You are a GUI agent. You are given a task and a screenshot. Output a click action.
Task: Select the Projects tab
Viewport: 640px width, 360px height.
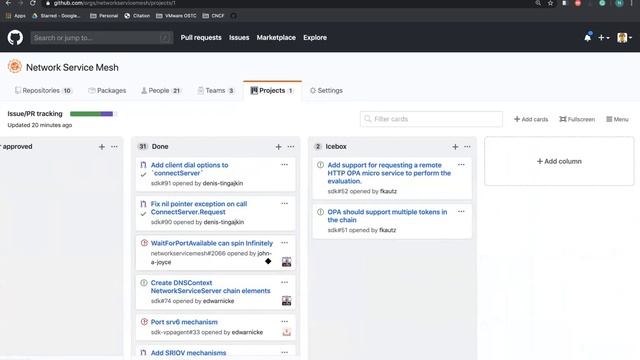click(x=272, y=91)
